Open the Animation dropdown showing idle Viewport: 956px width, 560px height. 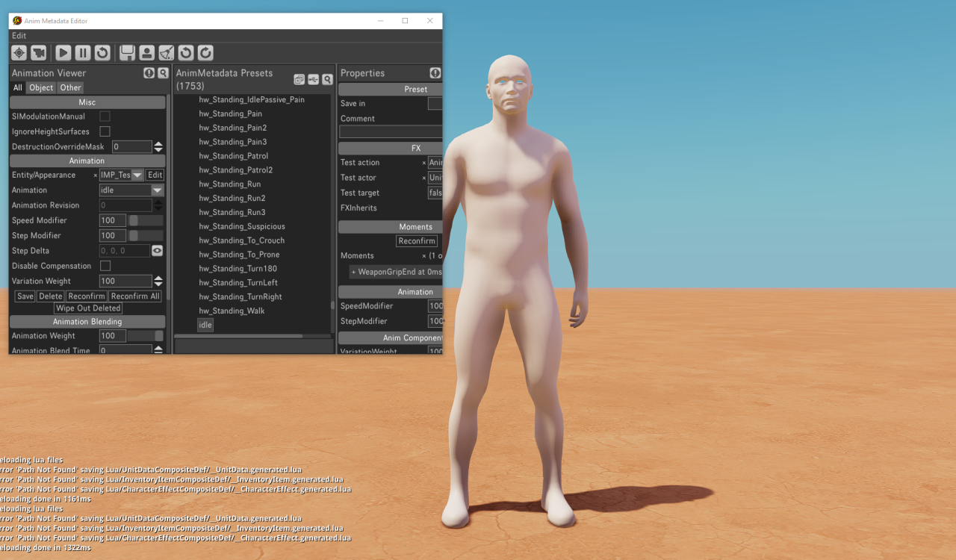point(157,190)
